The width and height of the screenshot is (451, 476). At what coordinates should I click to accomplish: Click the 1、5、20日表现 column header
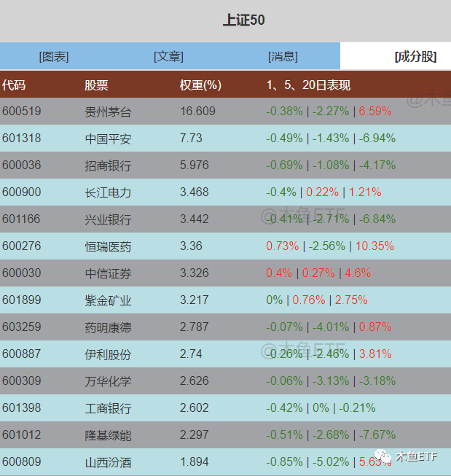308,85
